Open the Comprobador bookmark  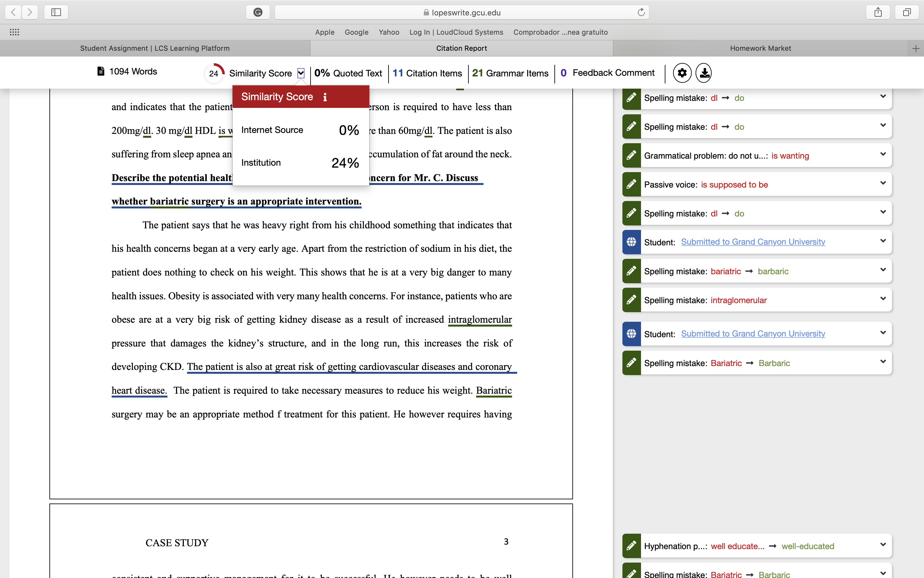click(560, 32)
